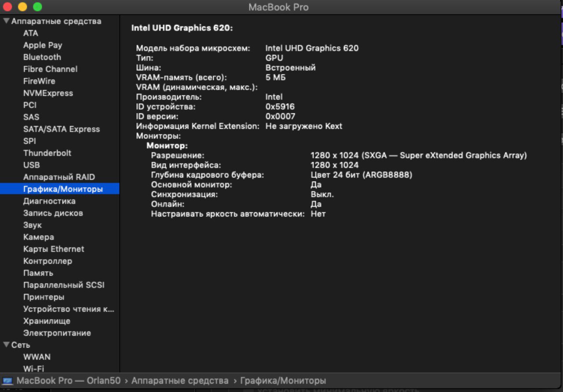Click the Не загружено Kext value
This screenshot has width=563, height=392.
pos(304,126)
